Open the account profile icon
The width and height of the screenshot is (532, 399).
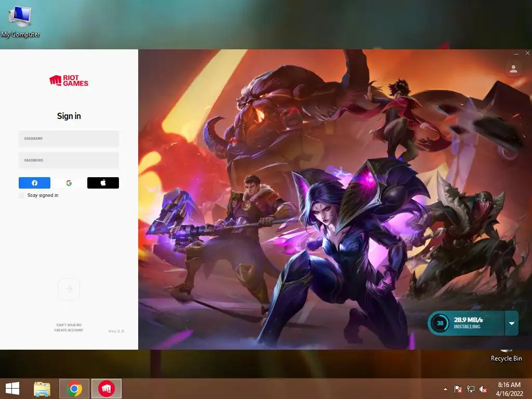pos(513,69)
